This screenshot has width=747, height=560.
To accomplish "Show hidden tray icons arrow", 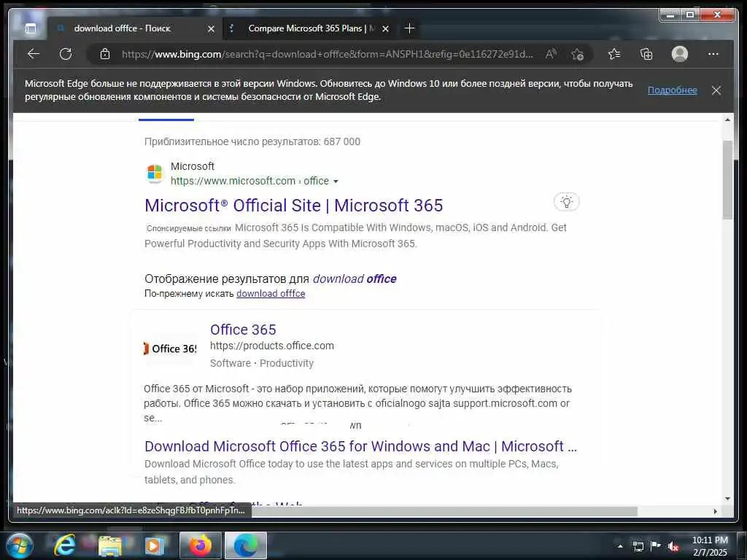I will [620, 546].
